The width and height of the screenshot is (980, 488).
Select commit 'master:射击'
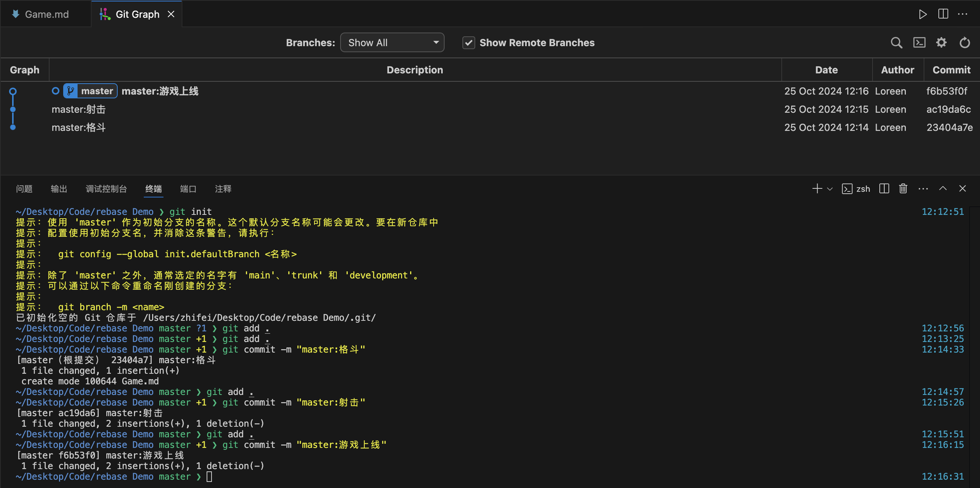(x=79, y=110)
